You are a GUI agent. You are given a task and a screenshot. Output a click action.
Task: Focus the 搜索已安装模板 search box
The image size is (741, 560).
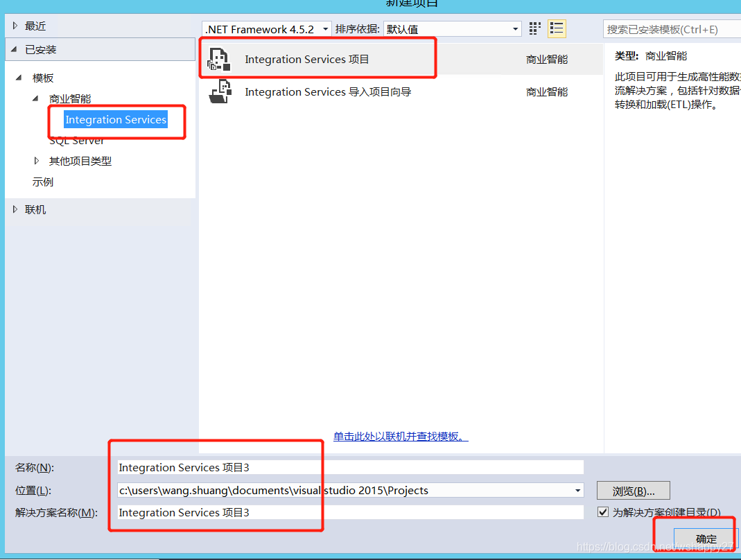click(672, 29)
